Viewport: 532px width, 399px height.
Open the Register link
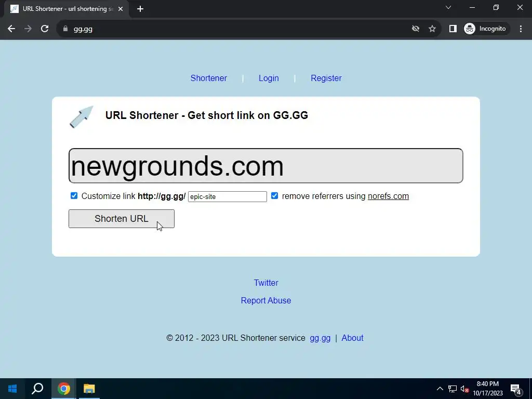pyautogui.click(x=326, y=78)
